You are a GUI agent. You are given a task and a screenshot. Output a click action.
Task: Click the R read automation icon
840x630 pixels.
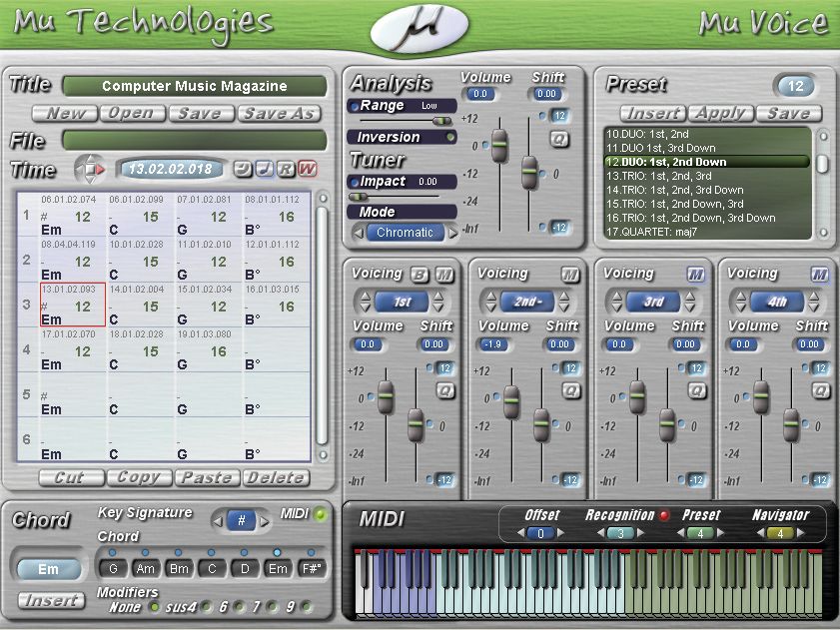click(286, 170)
